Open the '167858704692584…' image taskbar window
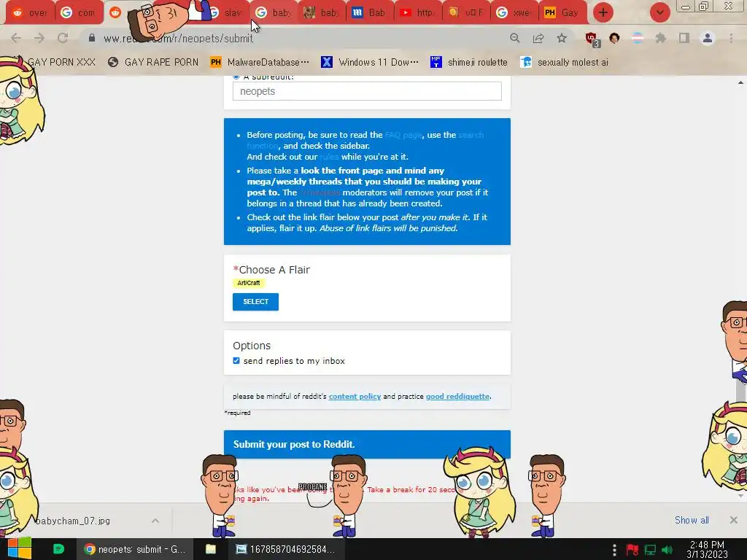This screenshot has height=560, width=747. click(x=285, y=549)
